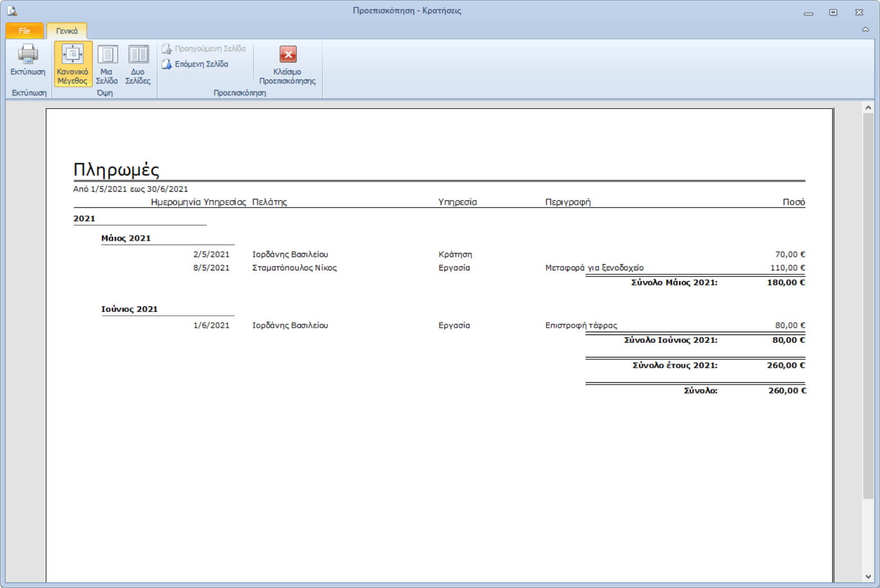This screenshot has width=880, height=588.
Task: Click the preview app icon in title bar
Action: (x=12, y=11)
